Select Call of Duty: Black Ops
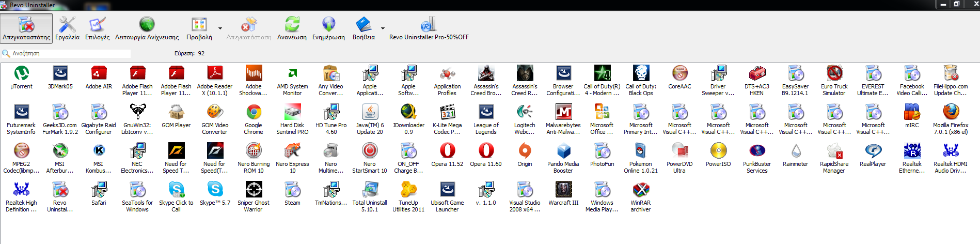 coord(641,73)
